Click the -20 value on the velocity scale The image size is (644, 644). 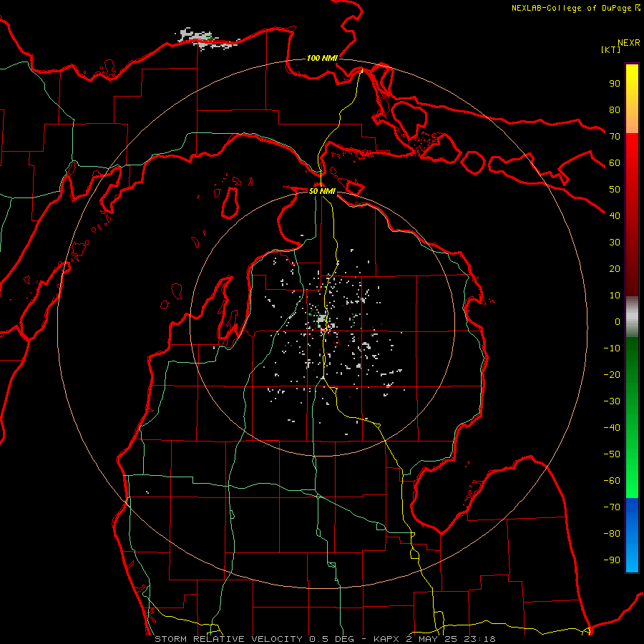[612, 374]
